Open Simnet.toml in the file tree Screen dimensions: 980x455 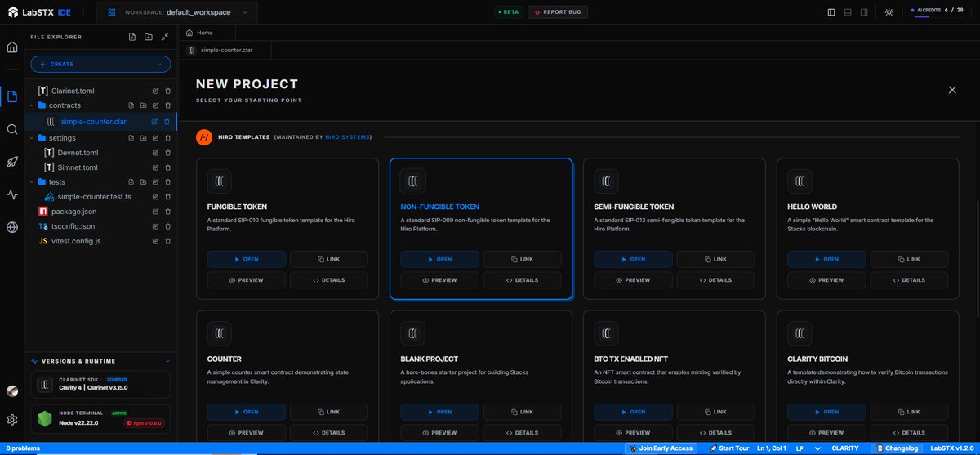pos(78,167)
